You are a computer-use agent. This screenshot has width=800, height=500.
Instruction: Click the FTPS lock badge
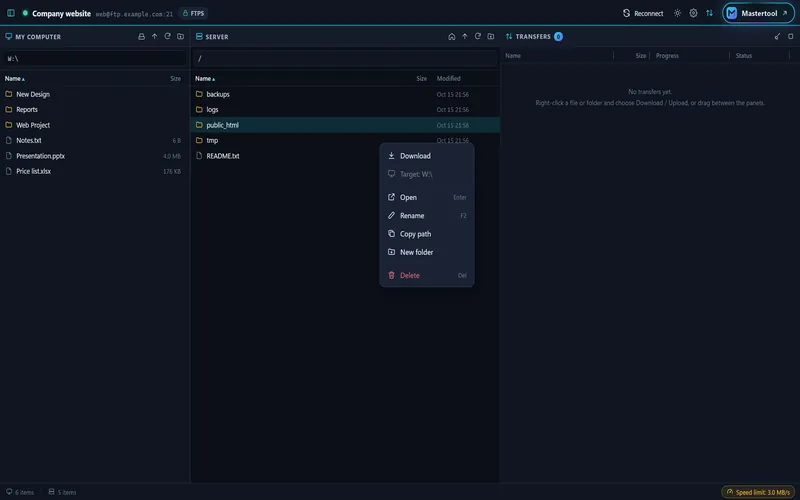(x=193, y=13)
